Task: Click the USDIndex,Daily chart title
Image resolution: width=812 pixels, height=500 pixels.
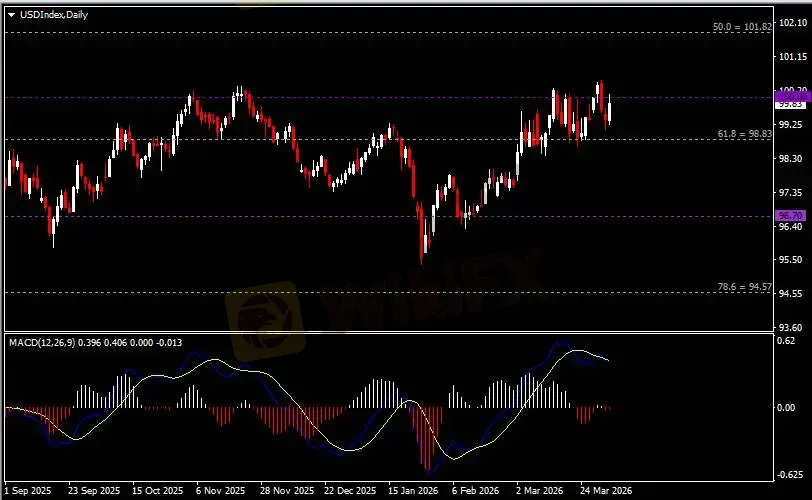Action: tap(54, 15)
